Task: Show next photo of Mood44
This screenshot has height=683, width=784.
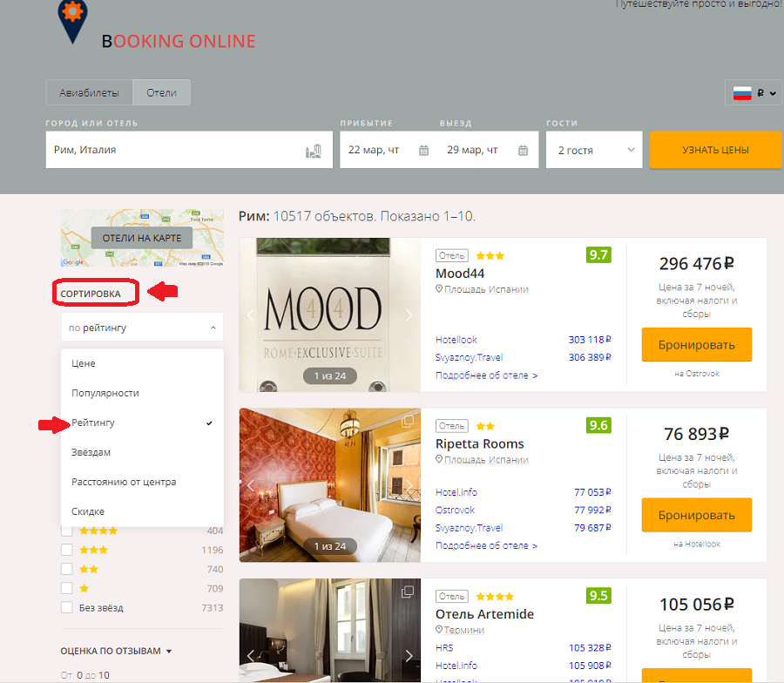Action: coord(409,315)
